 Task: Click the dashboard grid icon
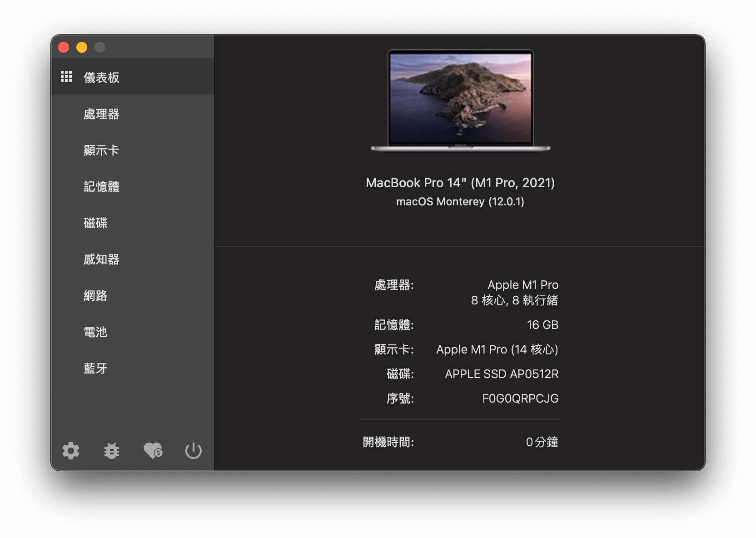(66, 77)
